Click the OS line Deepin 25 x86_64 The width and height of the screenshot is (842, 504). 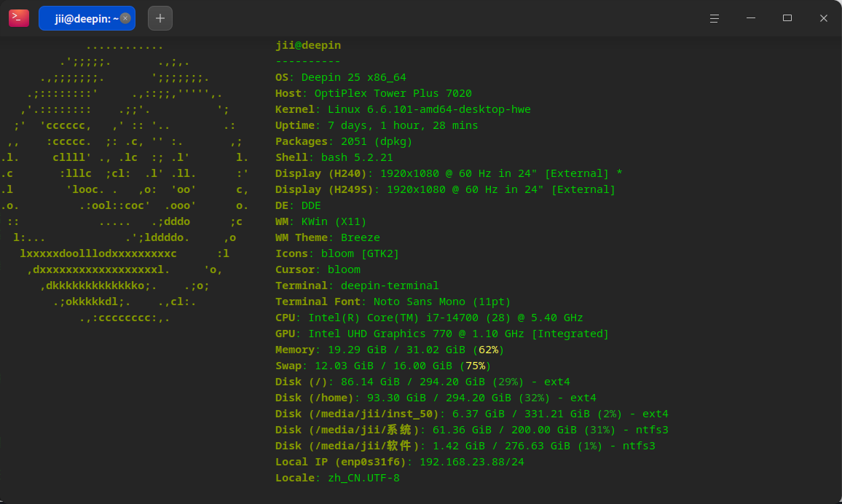(x=341, y=77)
